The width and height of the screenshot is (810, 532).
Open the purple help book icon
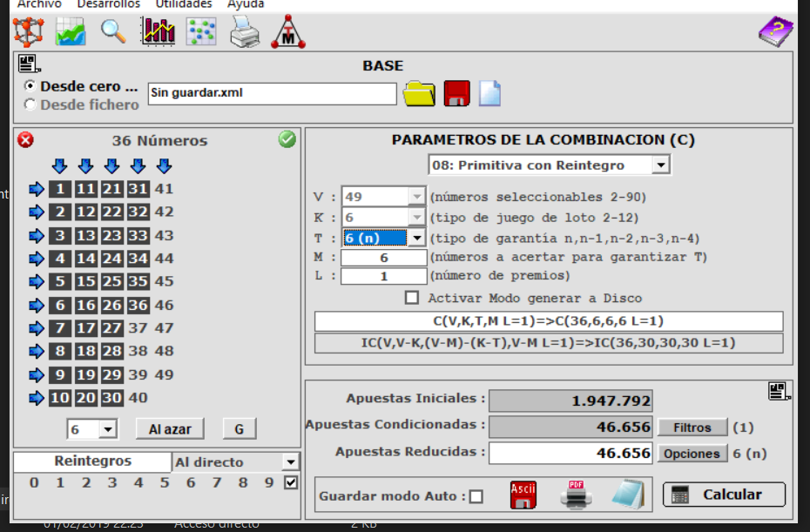coord(776,32)
